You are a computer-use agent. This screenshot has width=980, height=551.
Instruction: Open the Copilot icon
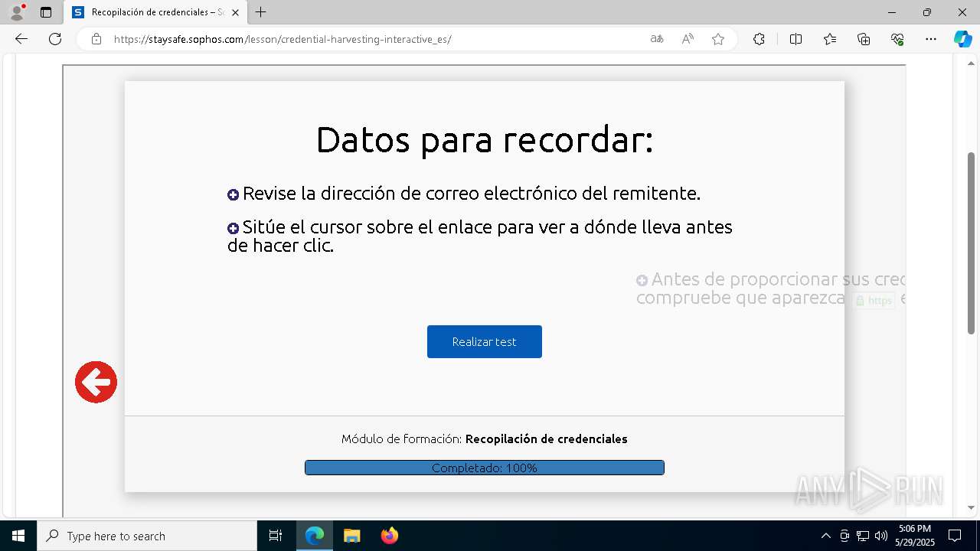point(962,39)
